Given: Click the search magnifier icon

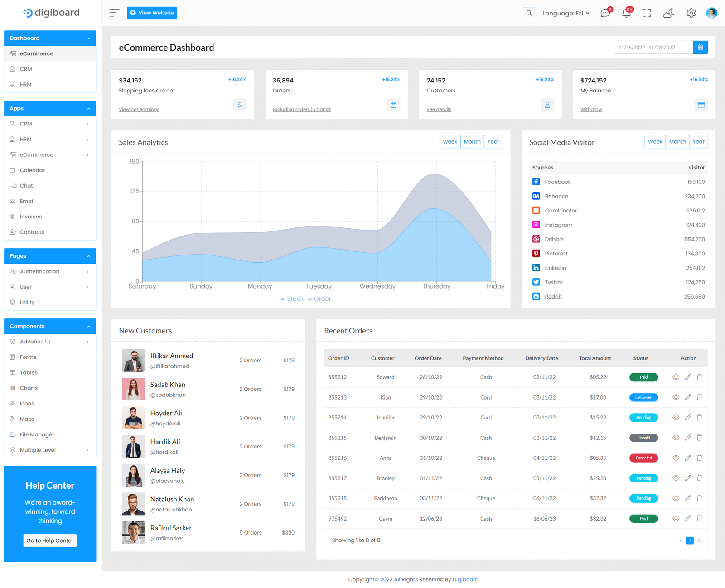Looking at the screenshot, I should [x=529, y=13].
